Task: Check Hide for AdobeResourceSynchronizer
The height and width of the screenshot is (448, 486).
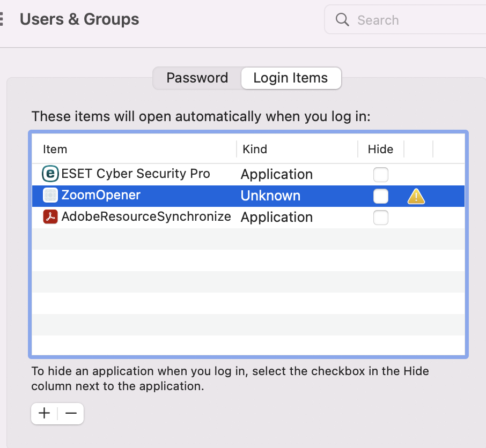Action: [x=380, y=218]
